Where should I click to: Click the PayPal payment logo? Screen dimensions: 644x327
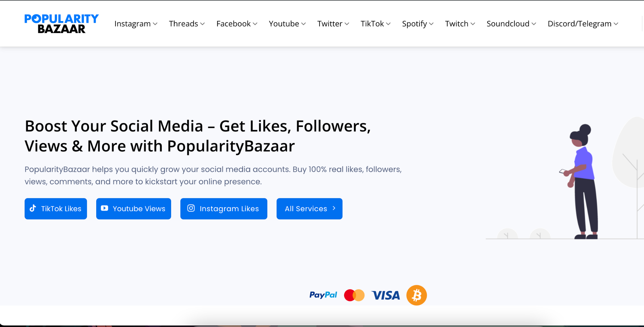tap(323, 295)
